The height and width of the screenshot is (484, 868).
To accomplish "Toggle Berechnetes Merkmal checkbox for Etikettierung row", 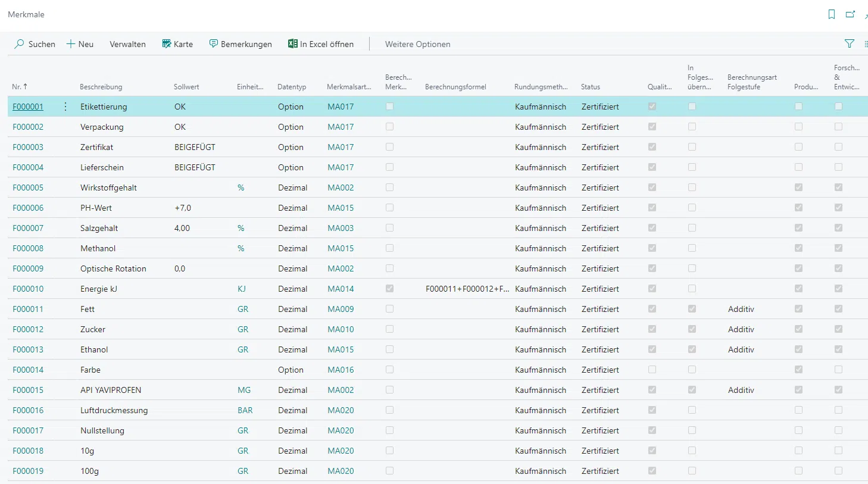I will click(x=389, y=107).
